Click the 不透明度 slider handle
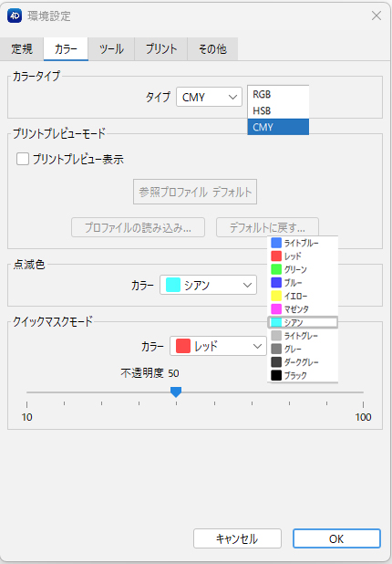 coord(176,392)
